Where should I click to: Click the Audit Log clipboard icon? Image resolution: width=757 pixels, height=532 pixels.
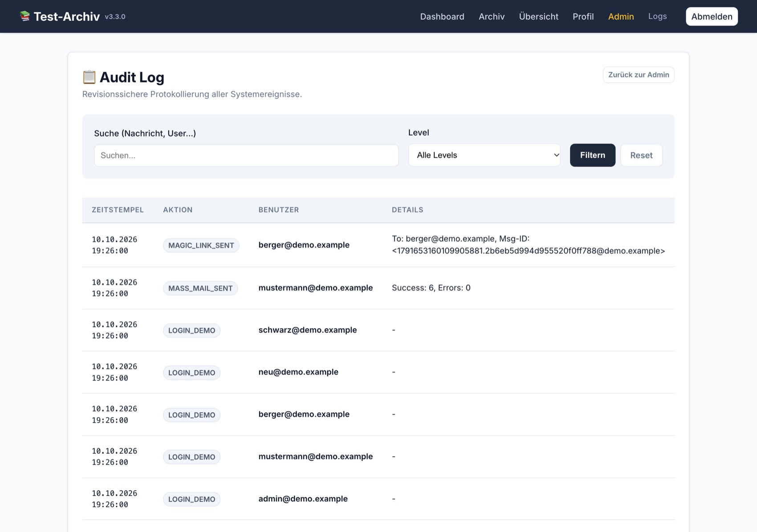click(x=89, y=77)
